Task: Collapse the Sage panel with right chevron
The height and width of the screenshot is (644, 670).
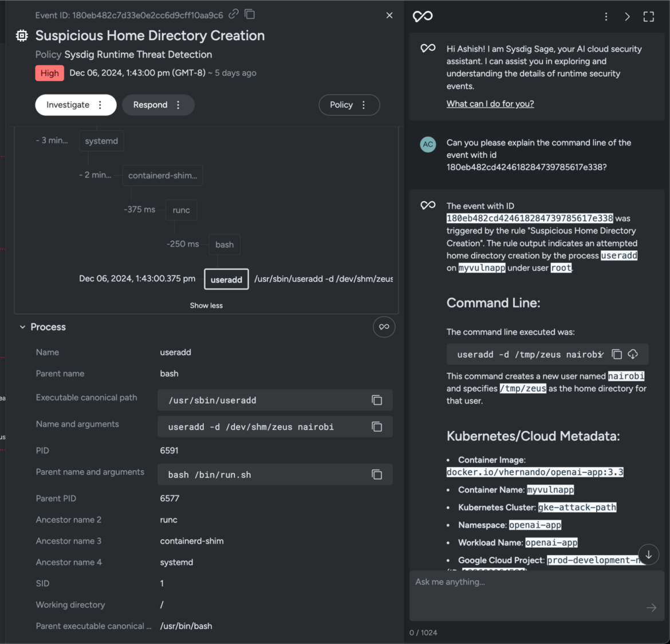Action: point(627,16)
